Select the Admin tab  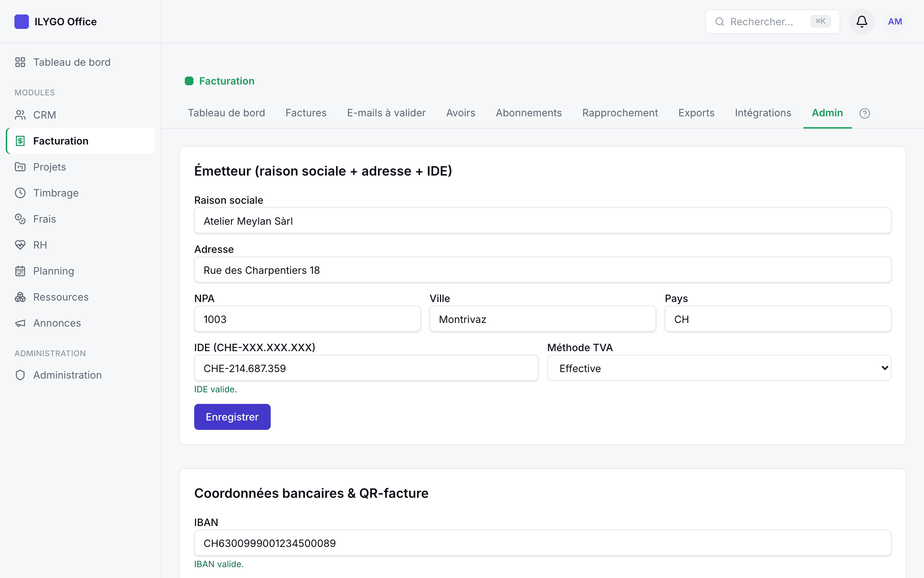pyautogui.click(x=827, y=113)
